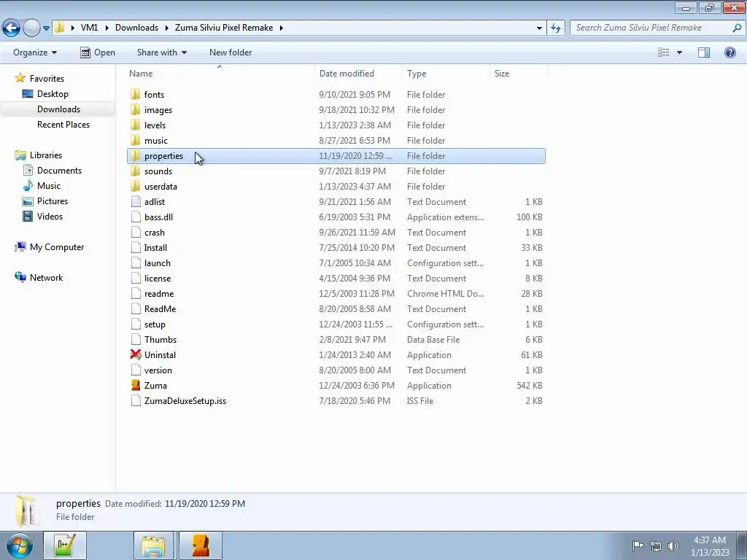This screenshot has width=747, height=560.
Task: Select the music folder icon
Action: coord(136,140)
